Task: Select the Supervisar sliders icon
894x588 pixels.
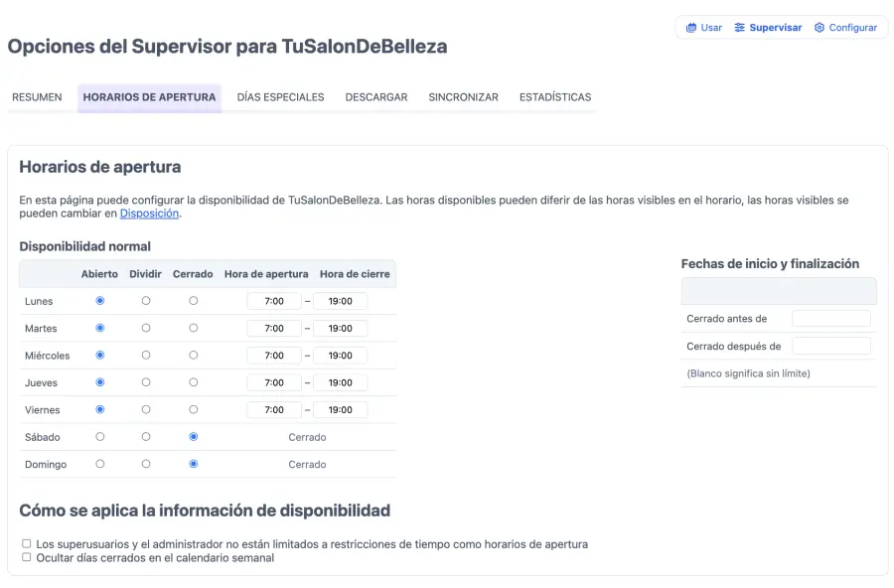Action: 741,27
